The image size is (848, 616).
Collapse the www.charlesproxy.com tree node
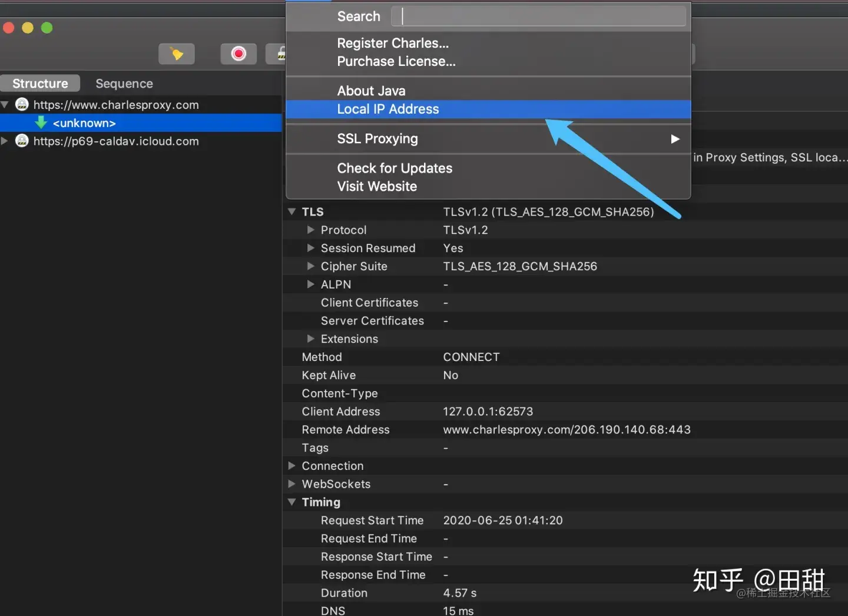(5, 105)
